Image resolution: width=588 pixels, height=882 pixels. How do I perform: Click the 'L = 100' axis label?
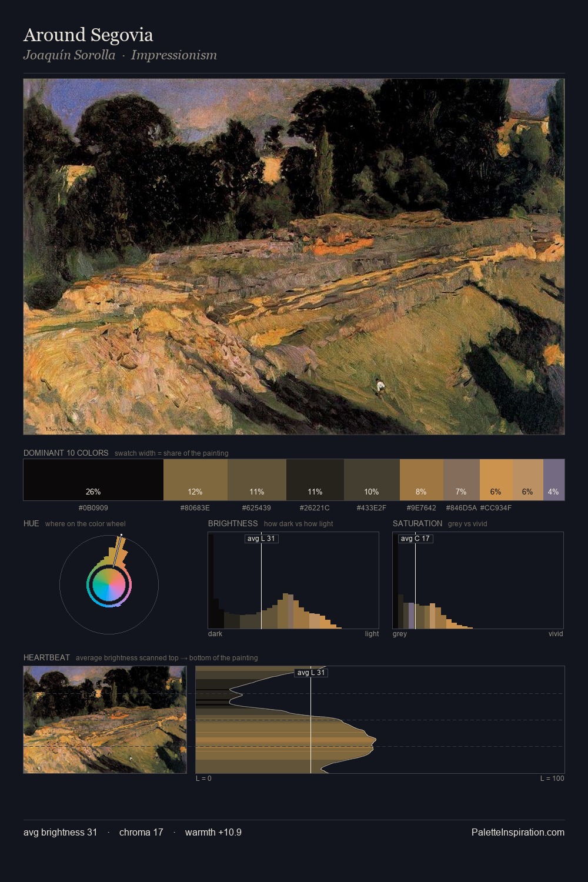pyautogui.click(x=552, y=779)
